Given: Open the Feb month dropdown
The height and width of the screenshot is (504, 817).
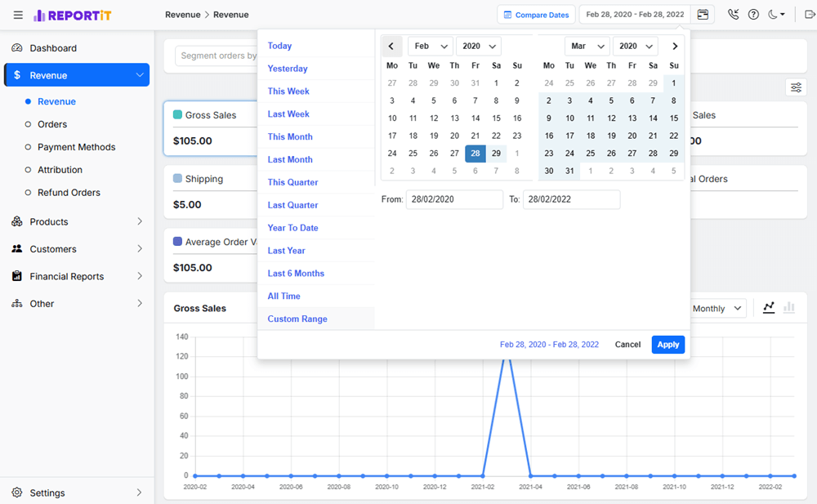Looking at the screenshot, I should (430, 47).
